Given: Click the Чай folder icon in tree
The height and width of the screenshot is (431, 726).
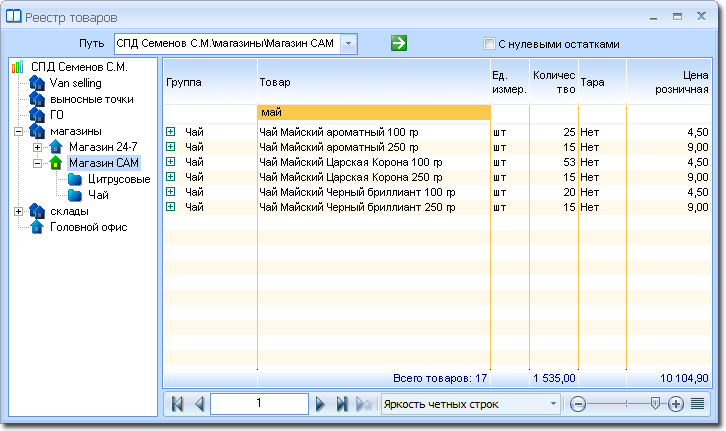Looking at the screenshot, I should coord(75,195).
